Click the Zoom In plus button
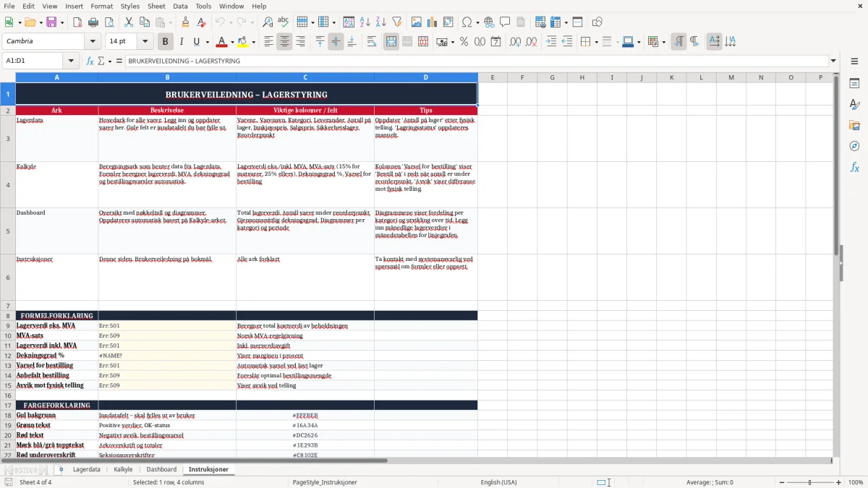The width and height of the screenshot is (868, 488). (x=839, y=482)
